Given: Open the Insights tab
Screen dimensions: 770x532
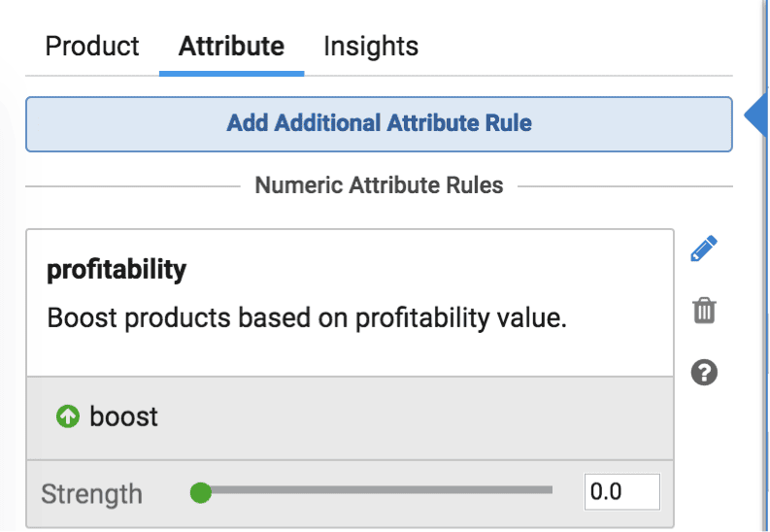Looking at the screenshot, I should [x=371, y=47].
